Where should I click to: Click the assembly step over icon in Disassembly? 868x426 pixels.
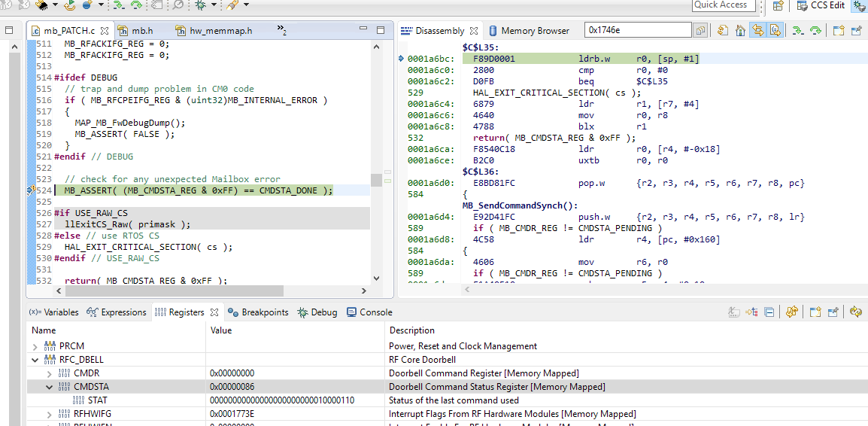tap(814, 31)
